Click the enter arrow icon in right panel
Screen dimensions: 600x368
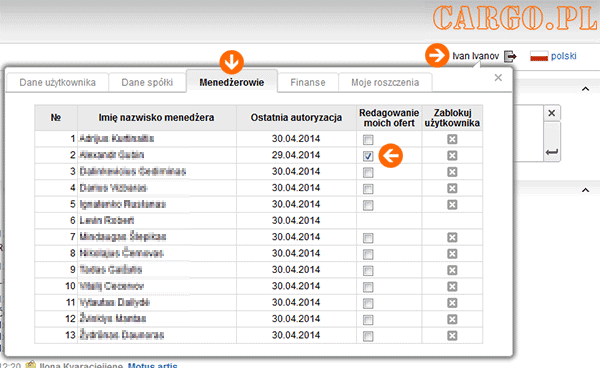(x=552, y=152)
